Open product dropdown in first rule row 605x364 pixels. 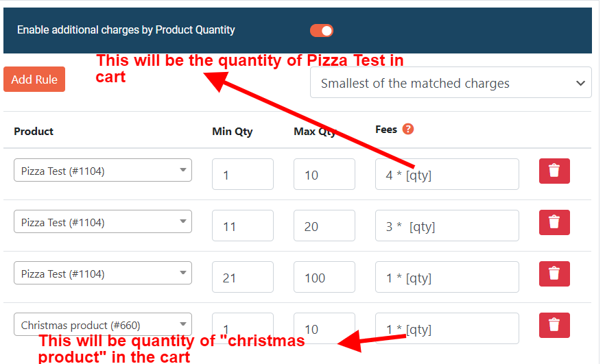(103, 171)
